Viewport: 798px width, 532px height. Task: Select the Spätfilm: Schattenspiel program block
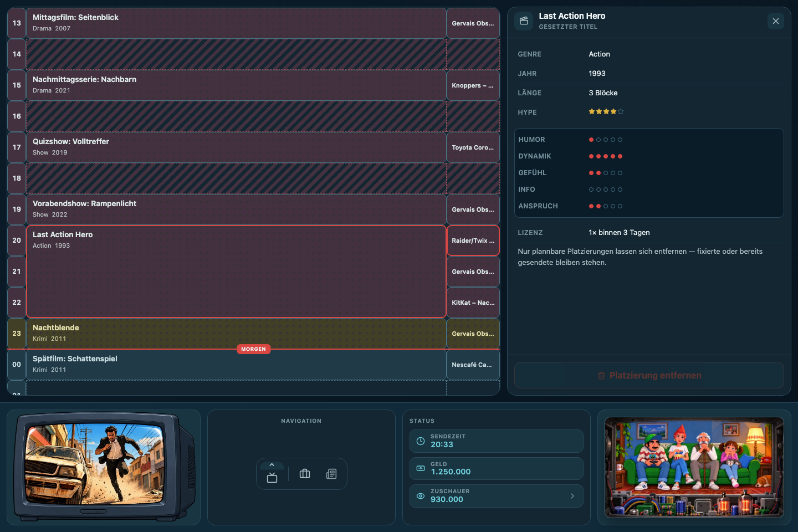point(237,365)
